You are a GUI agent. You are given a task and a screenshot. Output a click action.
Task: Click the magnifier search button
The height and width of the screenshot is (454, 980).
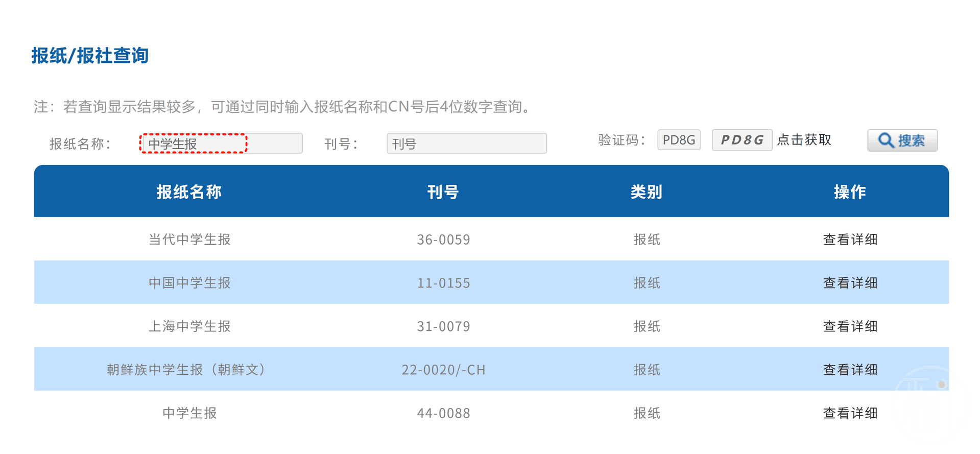(x=902, y=140)
